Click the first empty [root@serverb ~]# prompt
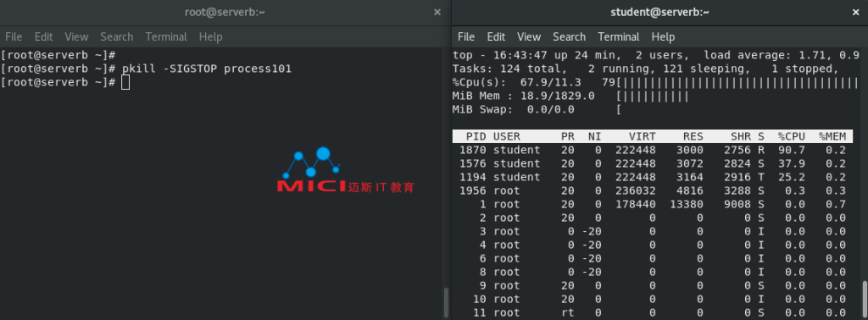The height and width of the screenshot is (320, 868). pyautogui.click(x=58, y=55)
